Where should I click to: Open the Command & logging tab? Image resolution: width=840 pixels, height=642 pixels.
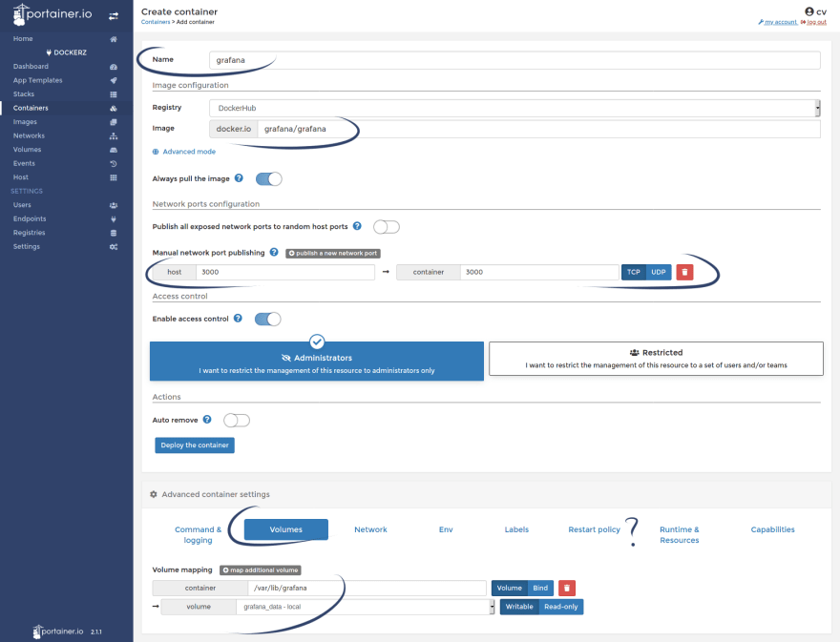pos(198,534)
